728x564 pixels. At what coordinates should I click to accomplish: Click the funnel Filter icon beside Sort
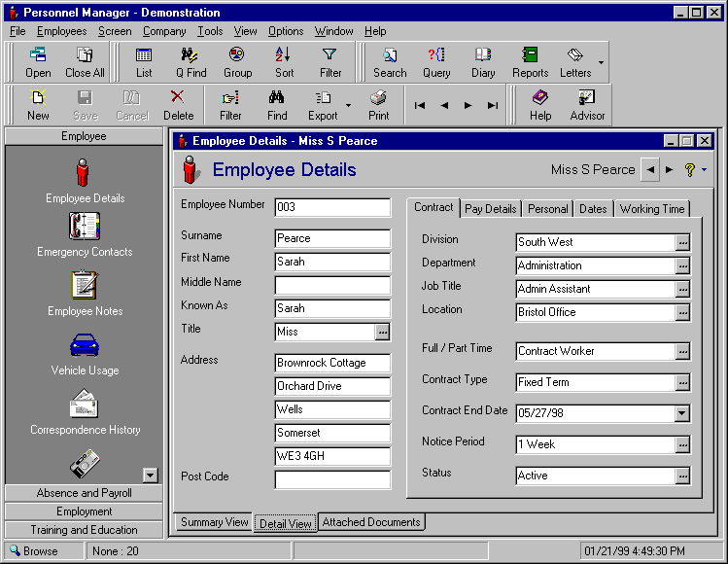click(x=330, y=62)
